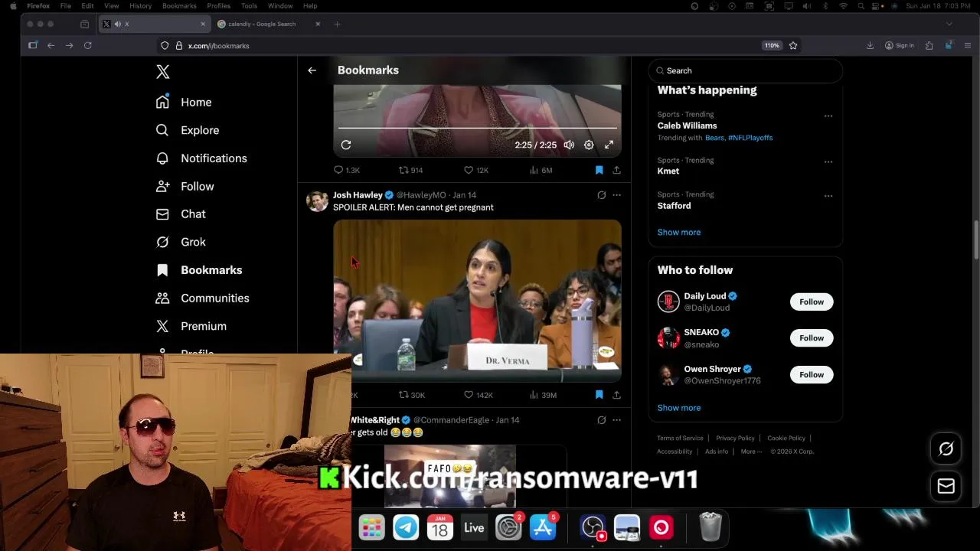
Task: List all tabs dropdown arrow
Action: (949, 24)
